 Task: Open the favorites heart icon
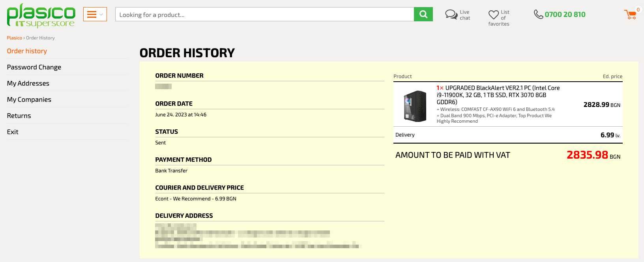click(494, 15)
